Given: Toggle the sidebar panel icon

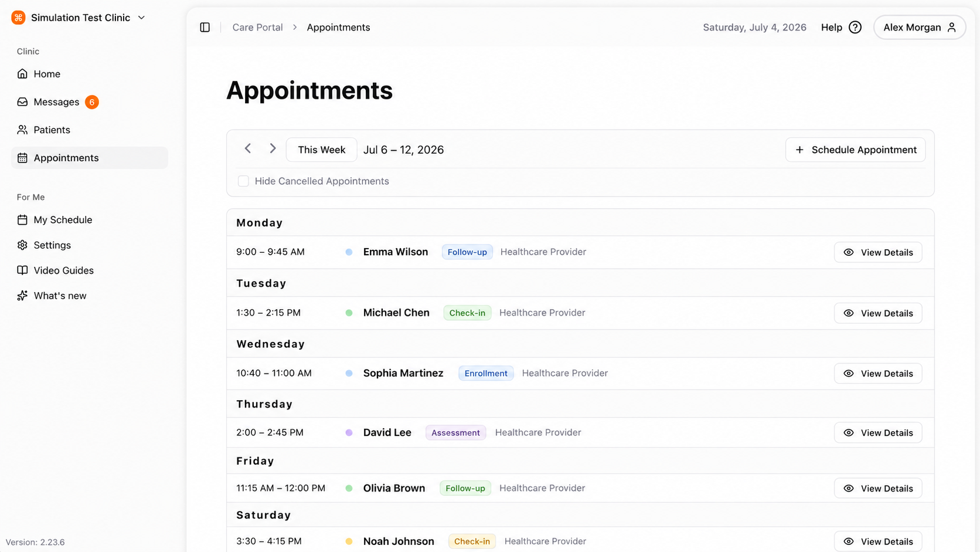Looking at the screenshot, I should click(205, 28).
